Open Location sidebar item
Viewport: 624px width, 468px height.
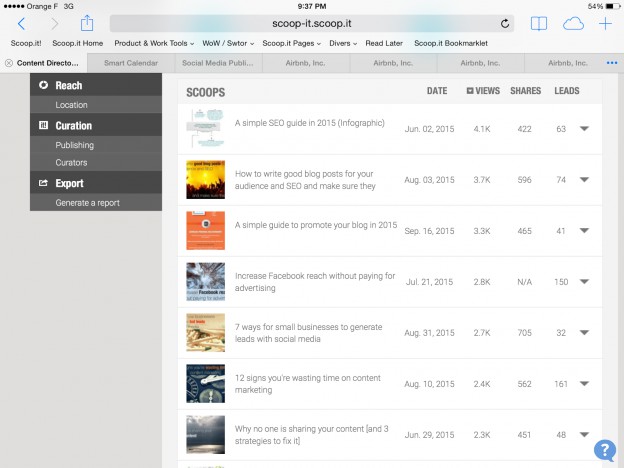pyautogui.click(x=96, y=105)
